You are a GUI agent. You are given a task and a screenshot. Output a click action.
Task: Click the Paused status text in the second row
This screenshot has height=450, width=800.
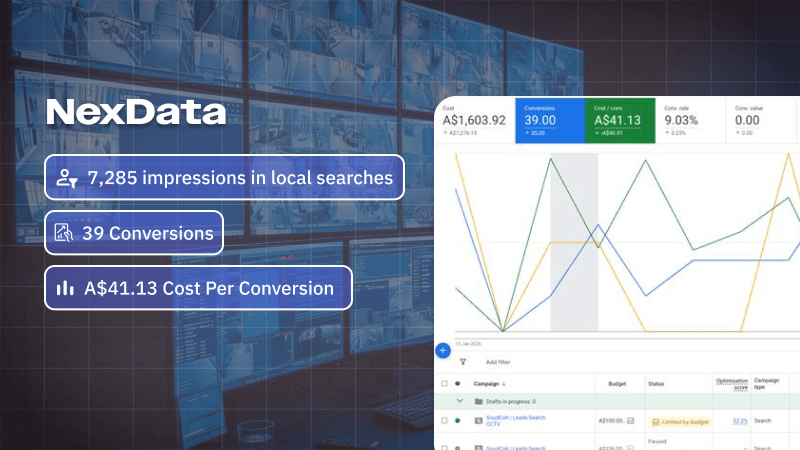(x=657, y=441)
